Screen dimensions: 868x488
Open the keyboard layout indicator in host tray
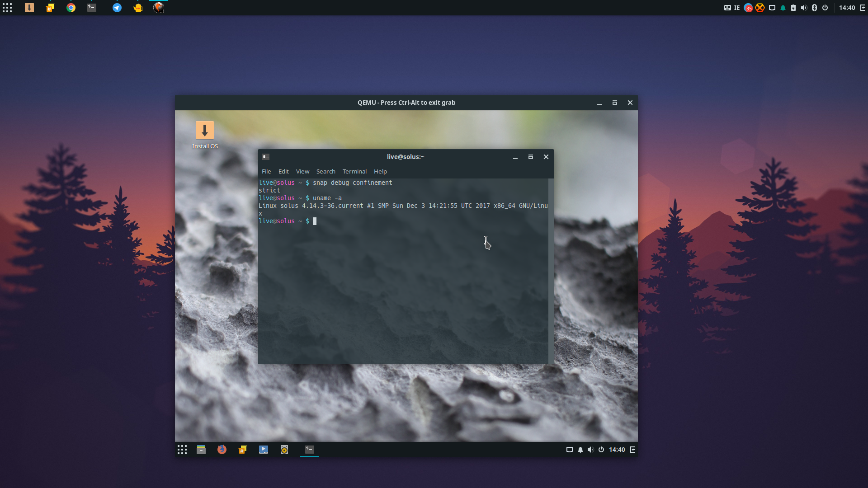click(x=727, y=8)
